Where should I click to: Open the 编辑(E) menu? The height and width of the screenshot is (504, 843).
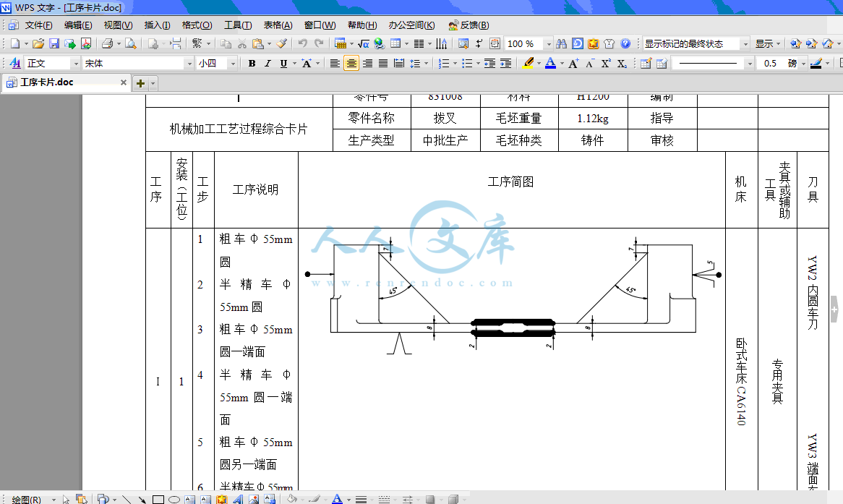click(78, 25)
